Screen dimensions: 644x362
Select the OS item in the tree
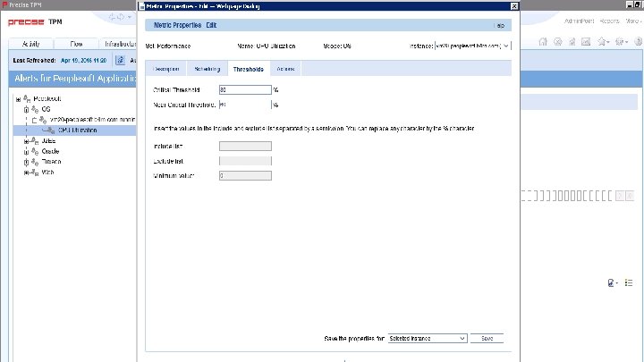(x=46, y=109)
